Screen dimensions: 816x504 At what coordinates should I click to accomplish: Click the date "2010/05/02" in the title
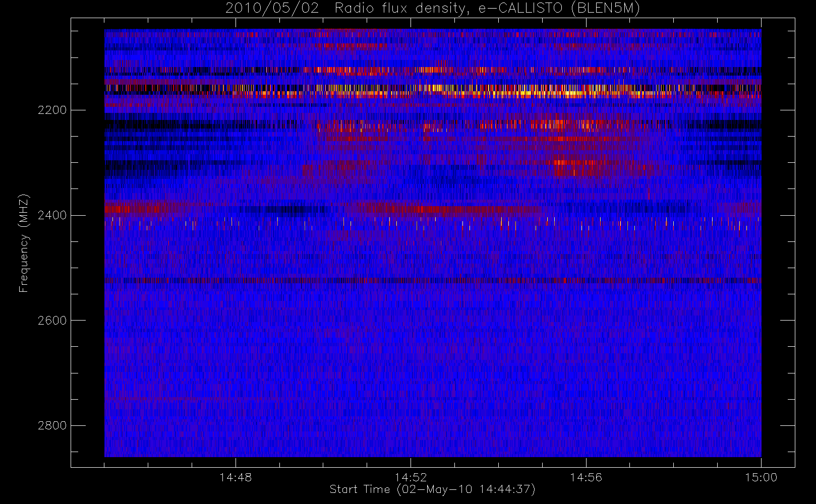[x=272, y=9]
